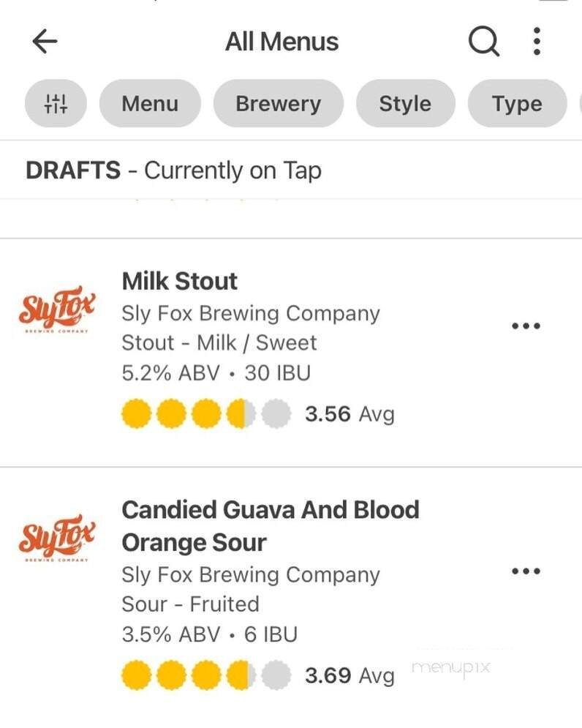Open the vertical three-dot overflow menu
Image resolution: width=582 pixels, height=728 pixels.
(x=537, y=42)
